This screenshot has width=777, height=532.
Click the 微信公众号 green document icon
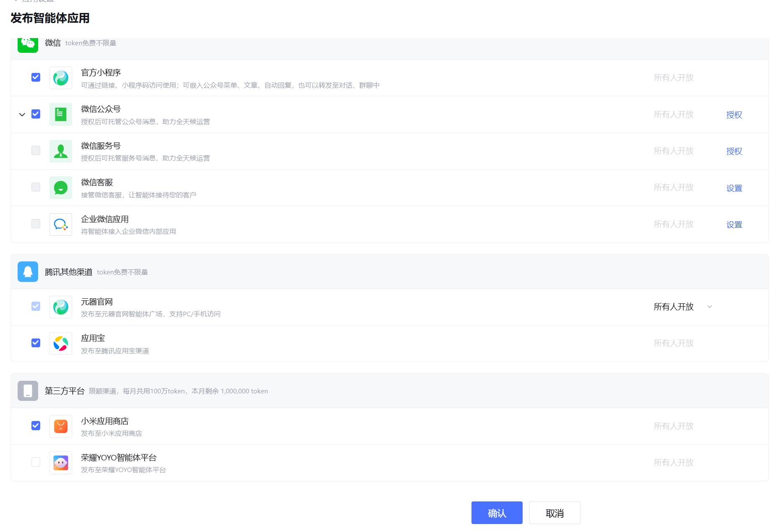point(61,114)
